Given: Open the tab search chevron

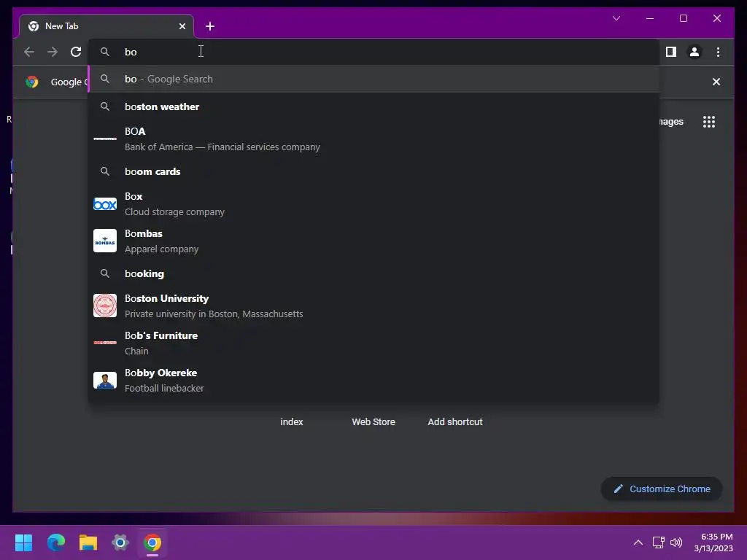Looking at the screenshot, I should click(616, 18).
